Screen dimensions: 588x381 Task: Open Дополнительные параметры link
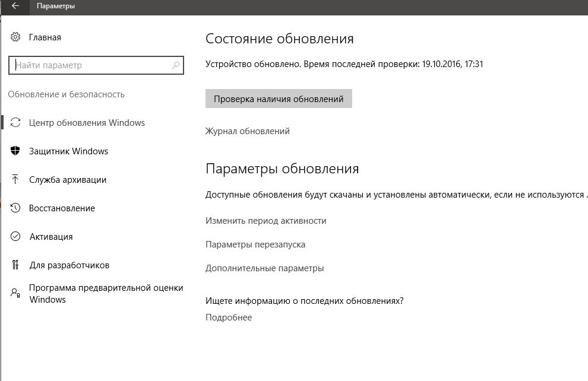tap(265, 268)
